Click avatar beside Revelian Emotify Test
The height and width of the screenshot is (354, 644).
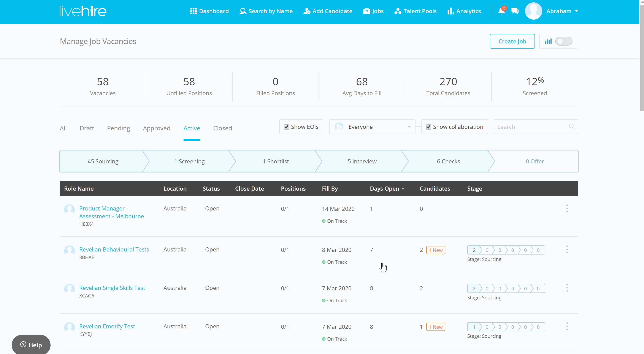[70, 327]
